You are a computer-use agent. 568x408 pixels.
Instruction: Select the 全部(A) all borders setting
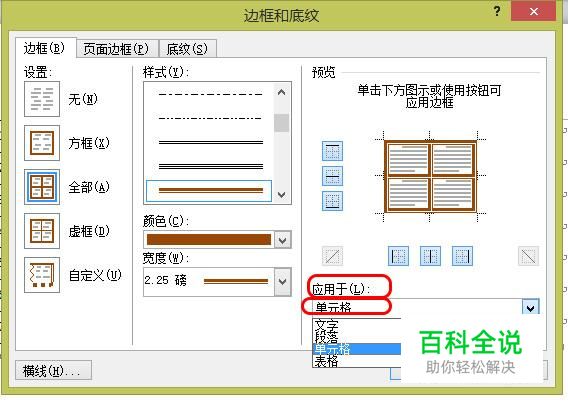tap(42, 187)
